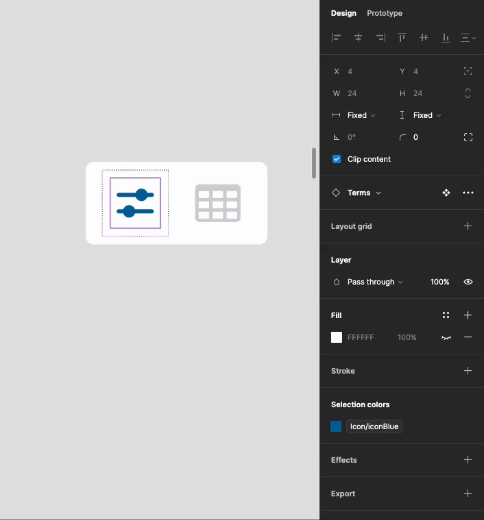The image size is (484, 520).
Task: Click align vertical centers icon
Action: [424, 38]
